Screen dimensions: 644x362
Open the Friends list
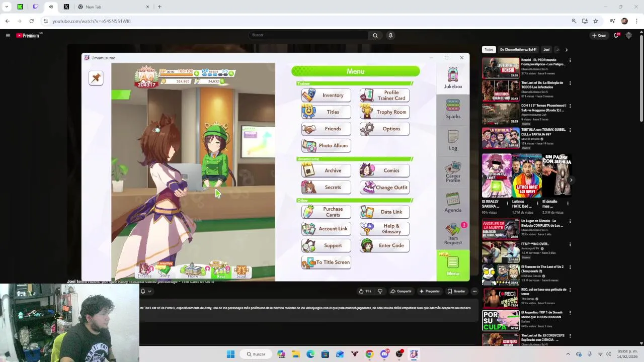coord(326,129)
